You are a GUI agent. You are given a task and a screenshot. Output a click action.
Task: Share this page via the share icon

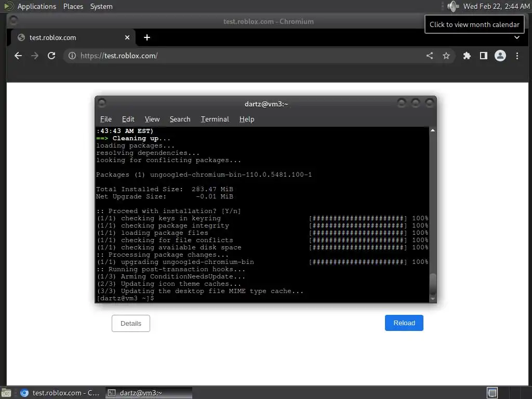coord(430,56)
